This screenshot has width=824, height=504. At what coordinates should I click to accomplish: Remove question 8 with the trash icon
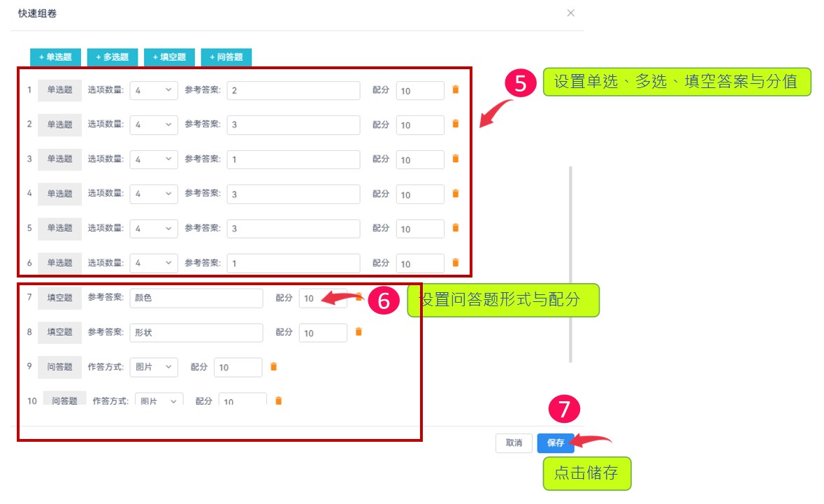point(359,332)
